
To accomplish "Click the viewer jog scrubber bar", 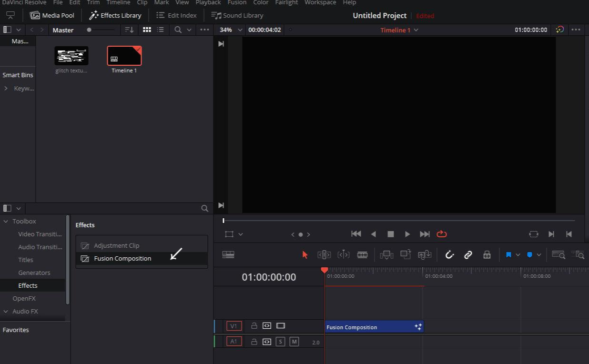I will [x=399, y=221].
